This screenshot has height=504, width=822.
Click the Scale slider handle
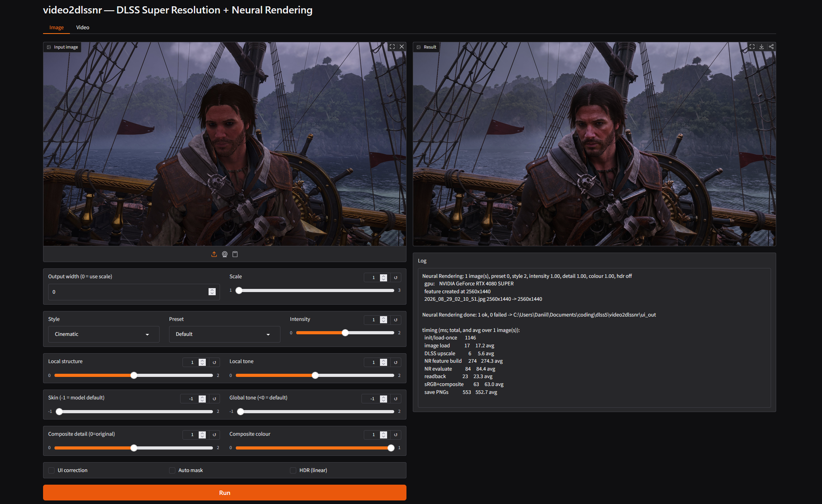(239, 290)
